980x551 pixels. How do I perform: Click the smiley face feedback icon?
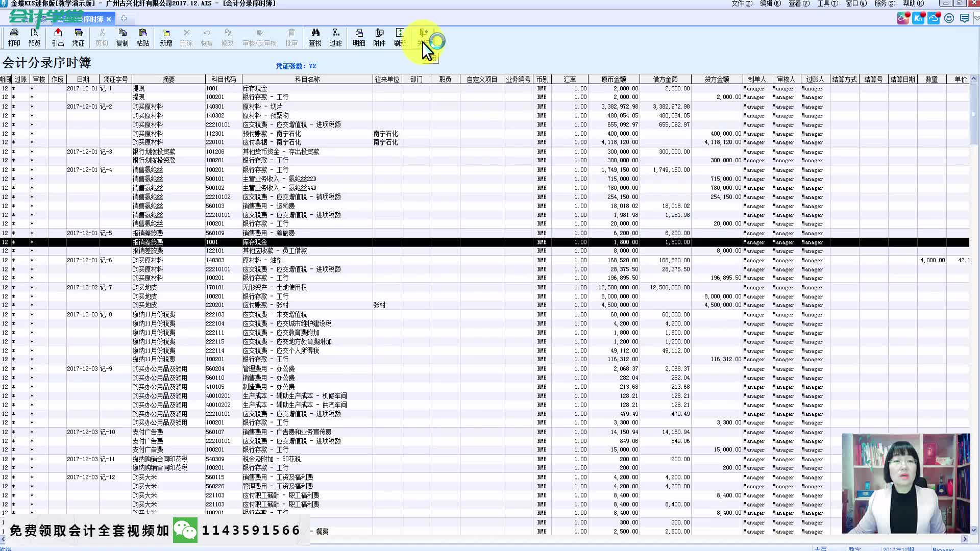(x=949, y=18)
